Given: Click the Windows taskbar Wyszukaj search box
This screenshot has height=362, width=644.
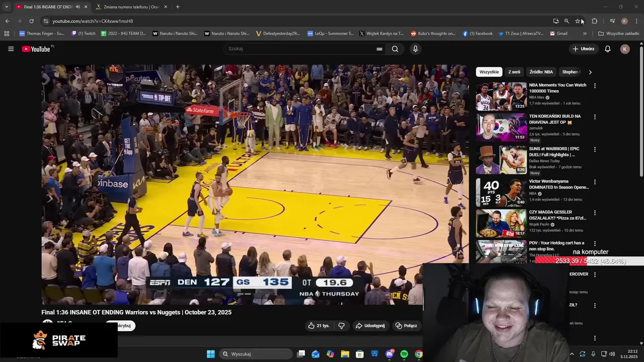Looking at the screenshot, I should (x=256, y=354).
